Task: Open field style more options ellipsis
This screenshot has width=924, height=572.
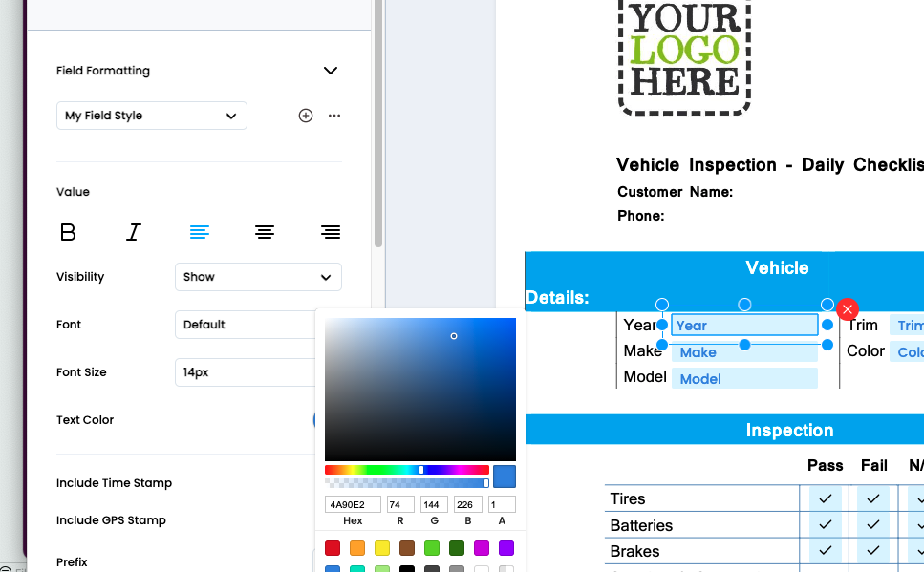Action: point(334,116)
